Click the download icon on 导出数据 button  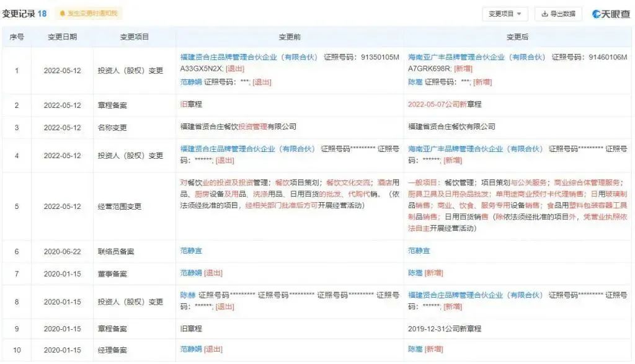(x=544, y=13)
